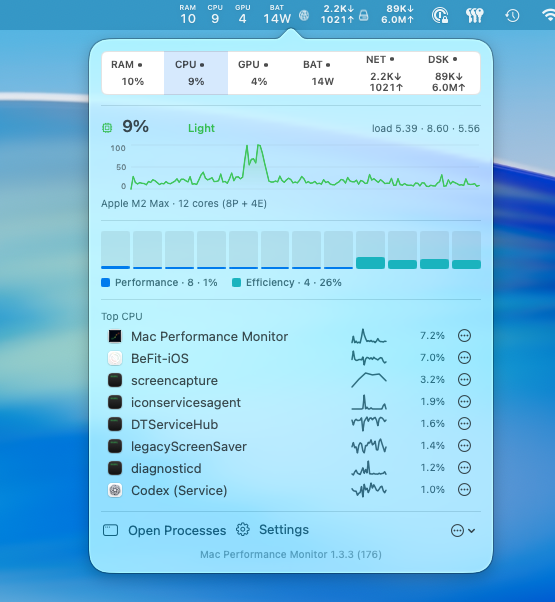The width and height of the screenshot is (555, 602).
Task: Open more options for legacyScreenSaver process
Action: (x=464, y=446)
